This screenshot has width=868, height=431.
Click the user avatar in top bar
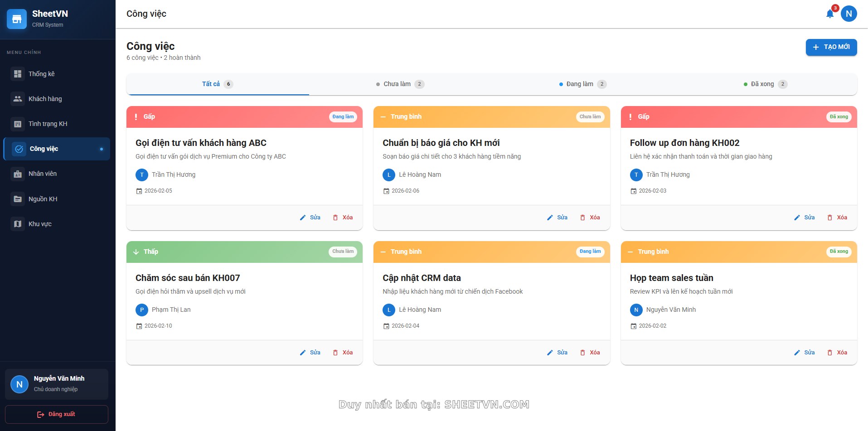click(849, 14)
